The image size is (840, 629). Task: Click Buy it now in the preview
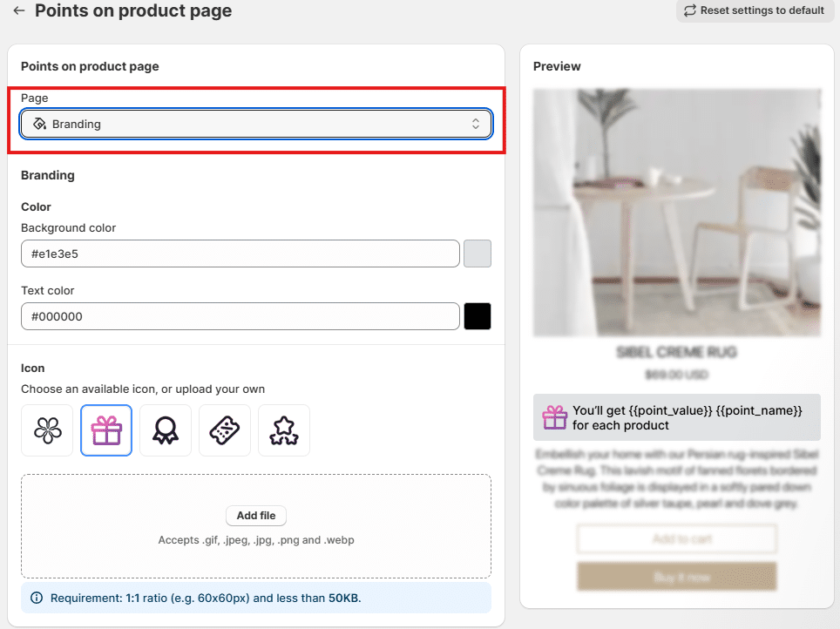tap(677, 576)
